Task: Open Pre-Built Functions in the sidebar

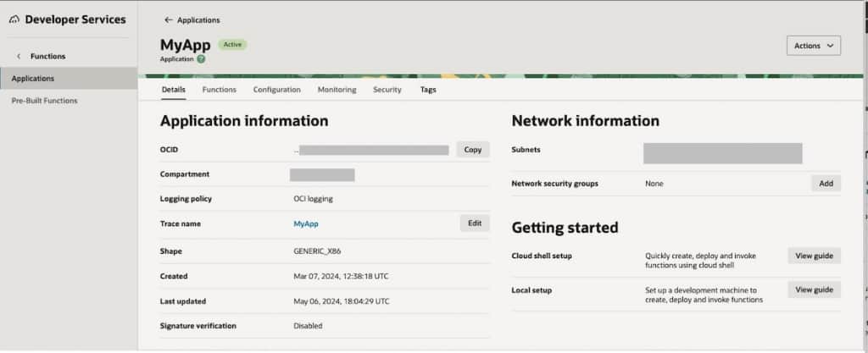Action: (x=44, y=101)
